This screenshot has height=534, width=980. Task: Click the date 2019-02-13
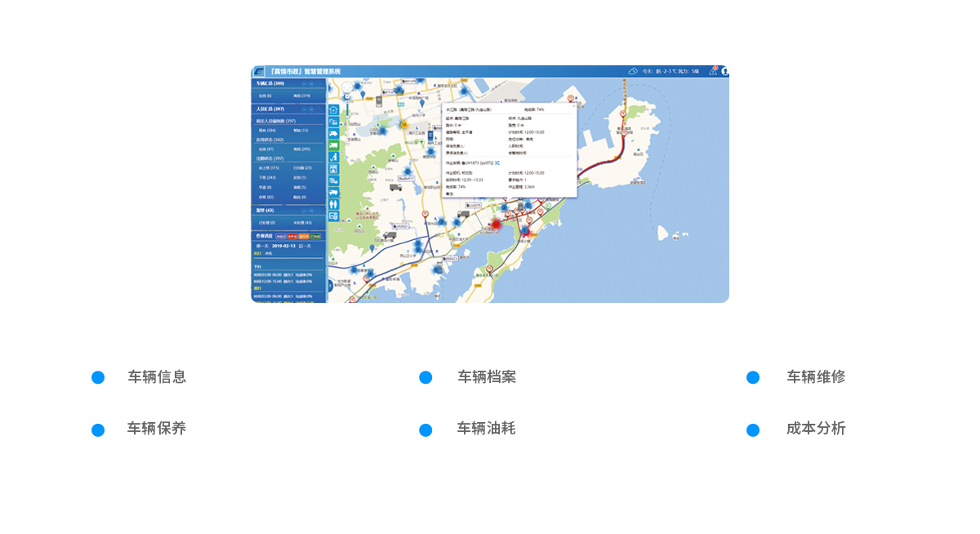(x=283, y=246)
